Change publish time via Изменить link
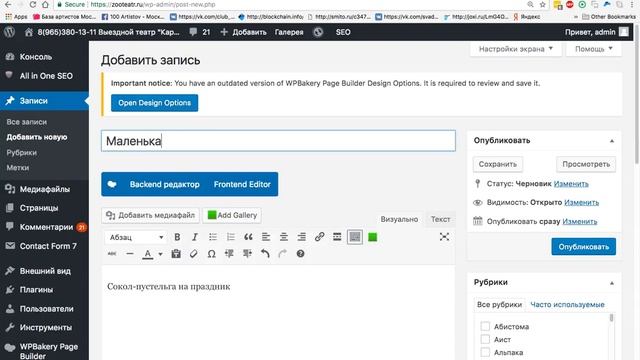The image size is (640, 360). [x=580, y=221]
